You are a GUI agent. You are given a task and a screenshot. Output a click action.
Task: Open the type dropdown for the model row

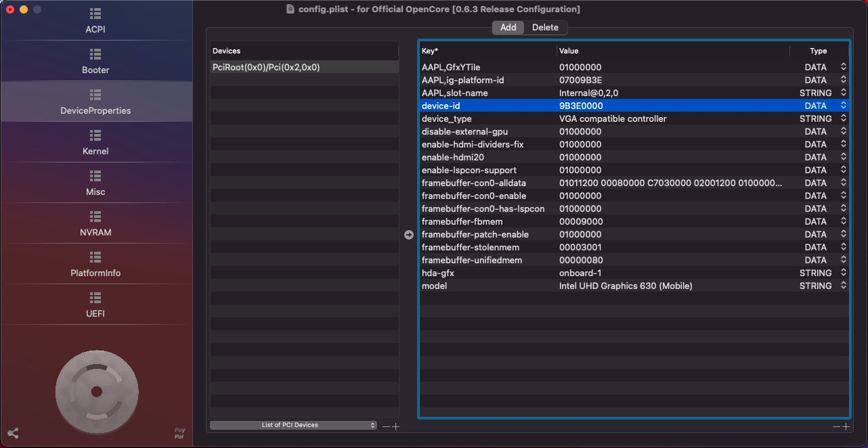[x=844, y=286]
